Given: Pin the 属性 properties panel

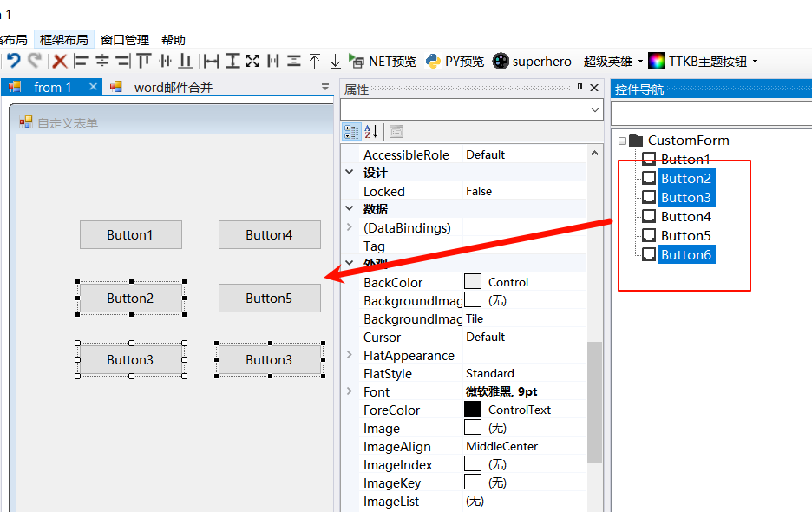Looking at the screenshot, I should 580,89.
